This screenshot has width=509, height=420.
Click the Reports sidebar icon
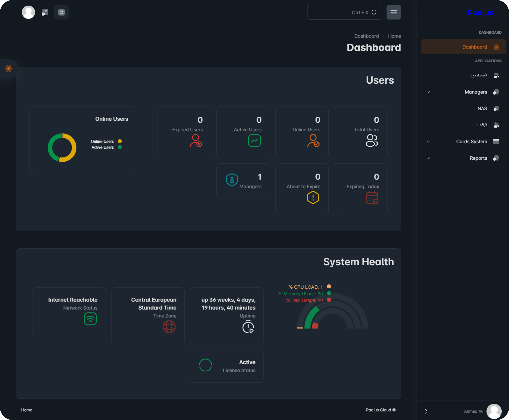tap(496, 158)
